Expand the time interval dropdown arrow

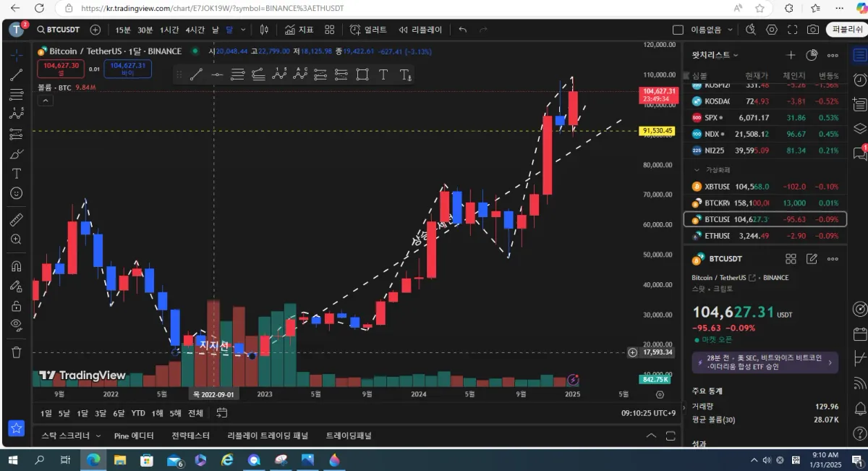tap(243, 30)
